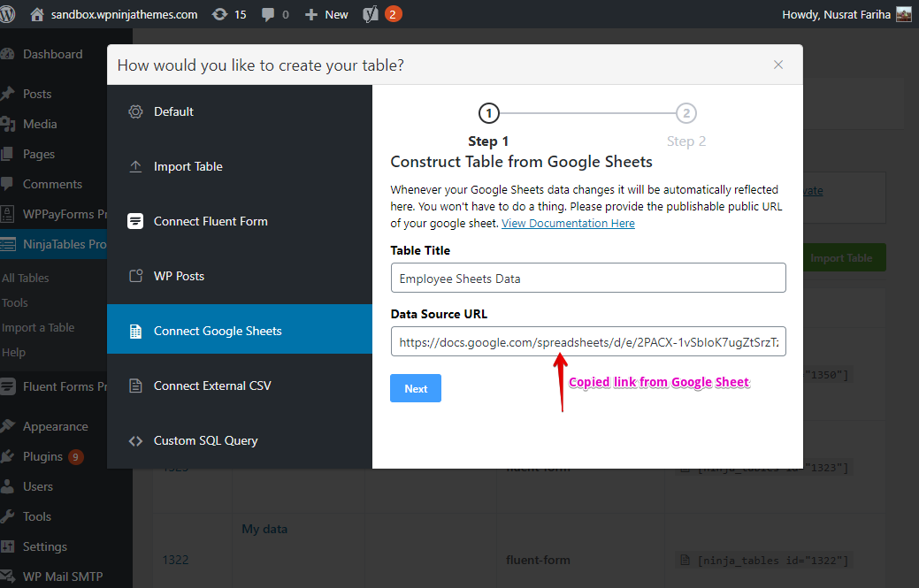Click the Default gear icon

135,112
